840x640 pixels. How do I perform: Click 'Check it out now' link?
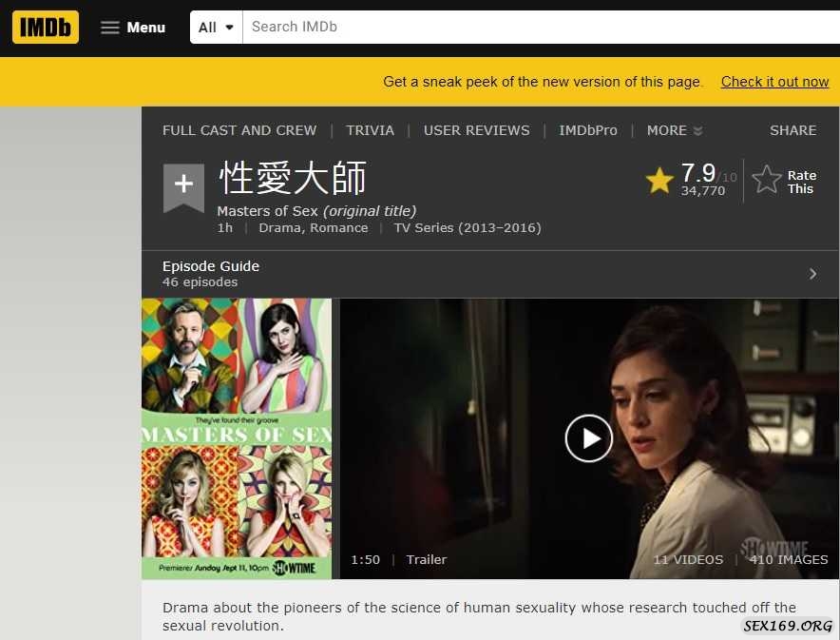[774, 82]
